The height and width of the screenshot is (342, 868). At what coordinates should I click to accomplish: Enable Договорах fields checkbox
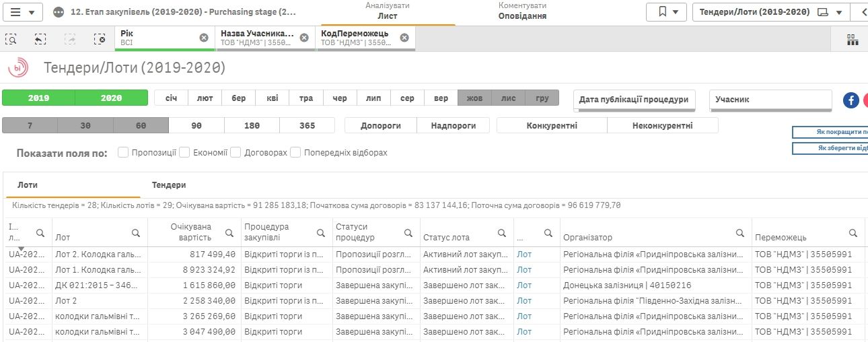point(236,152)
